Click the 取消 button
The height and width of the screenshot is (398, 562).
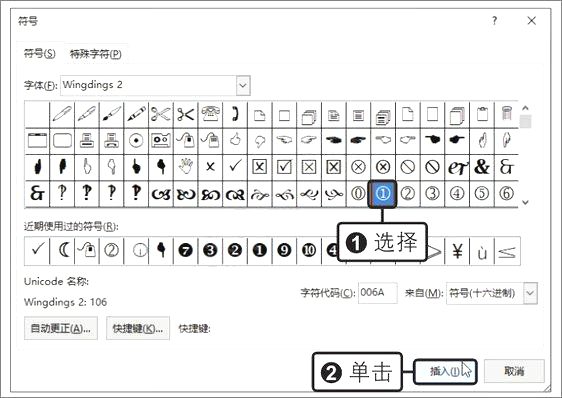514,371
